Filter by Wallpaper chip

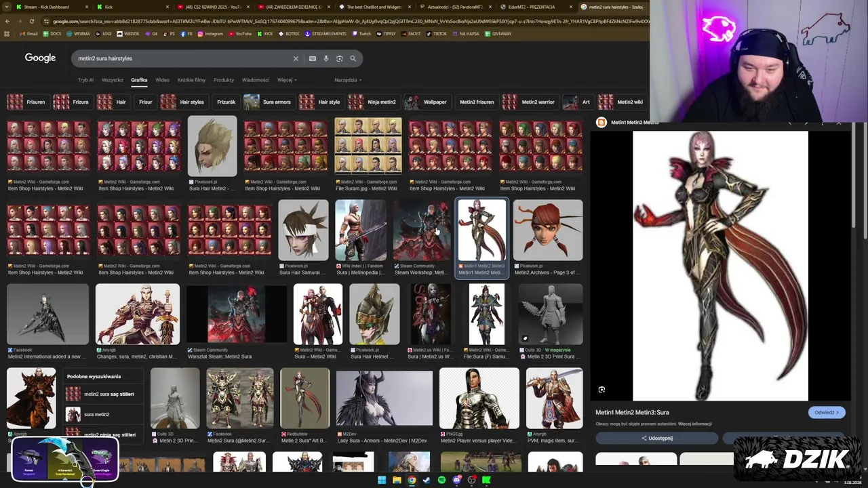pyautogui.click(x=427, y=102)
